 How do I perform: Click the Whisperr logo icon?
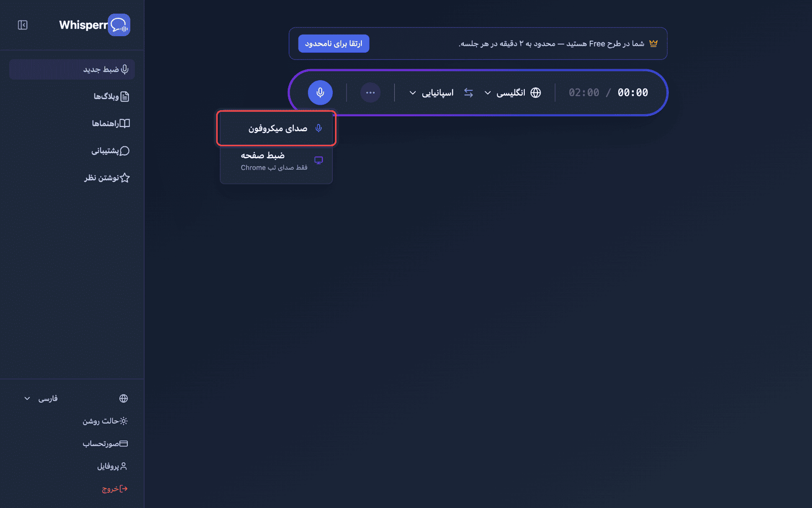click(119, 25)
